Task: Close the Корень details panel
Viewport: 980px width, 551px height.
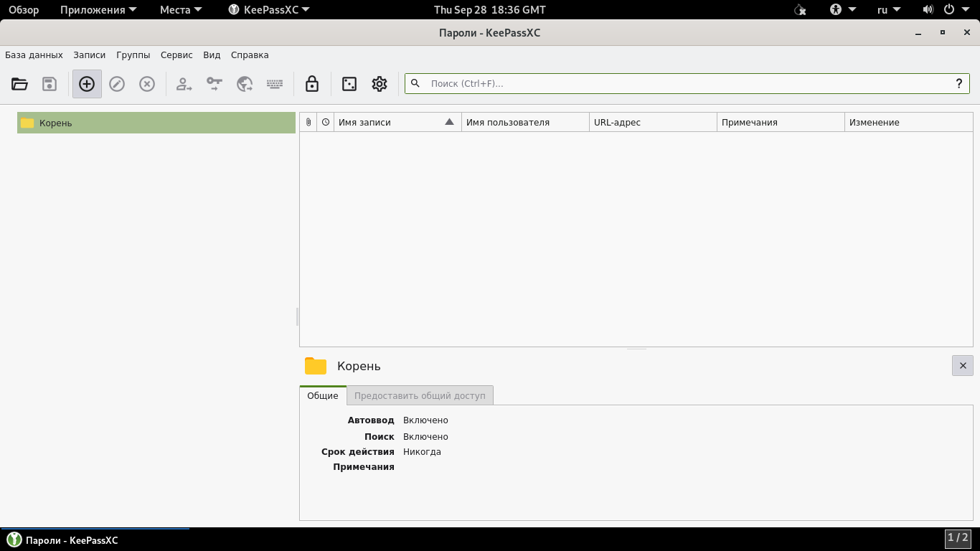Action: point(963,365)
